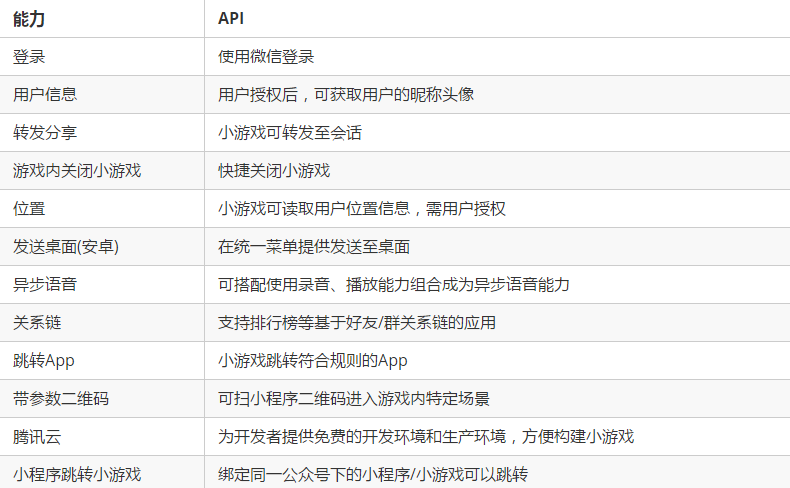
Task: Select the "用户信息" row label
Action: tap(45, 95)
